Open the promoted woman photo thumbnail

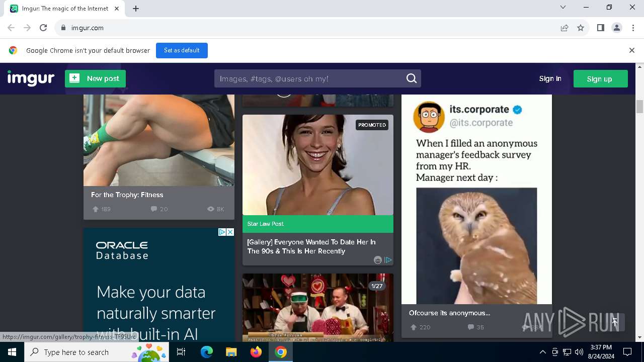pos(318,165)
